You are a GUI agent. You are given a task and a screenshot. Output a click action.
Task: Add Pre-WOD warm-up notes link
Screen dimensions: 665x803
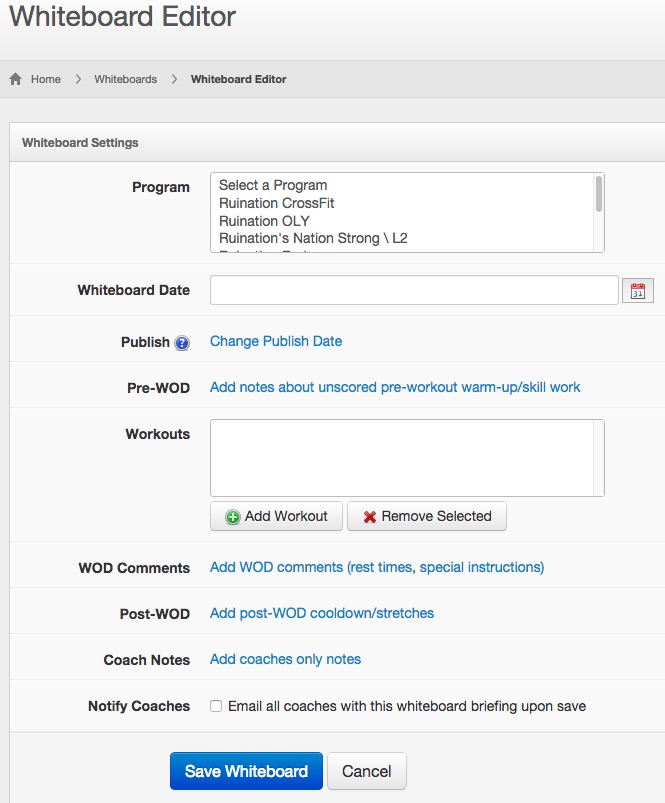[395, 387]
